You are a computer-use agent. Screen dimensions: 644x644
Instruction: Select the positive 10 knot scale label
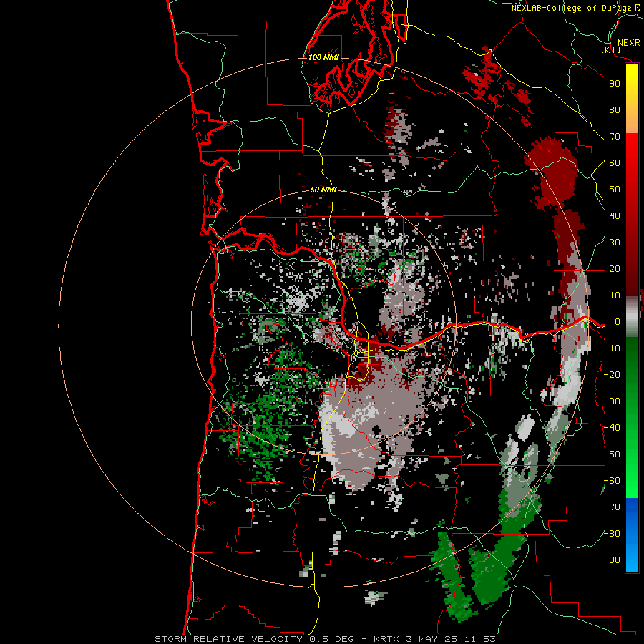click(x=615, y=296)
